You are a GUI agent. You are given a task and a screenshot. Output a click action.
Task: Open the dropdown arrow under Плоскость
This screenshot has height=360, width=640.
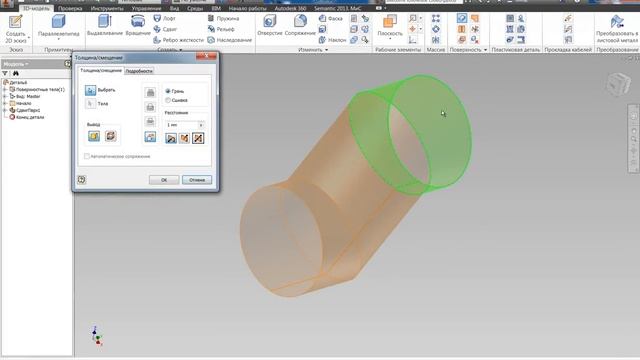[x=390, y=39]
